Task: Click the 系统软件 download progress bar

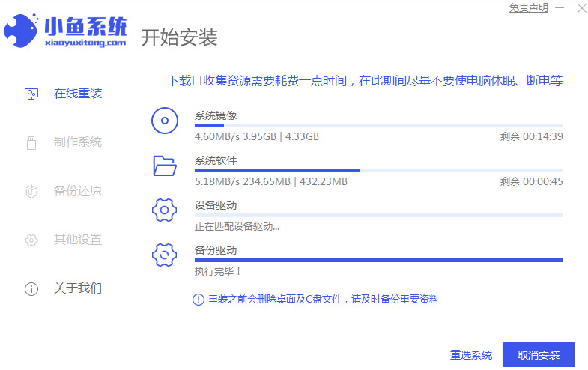Action: (x=378, y=171)
